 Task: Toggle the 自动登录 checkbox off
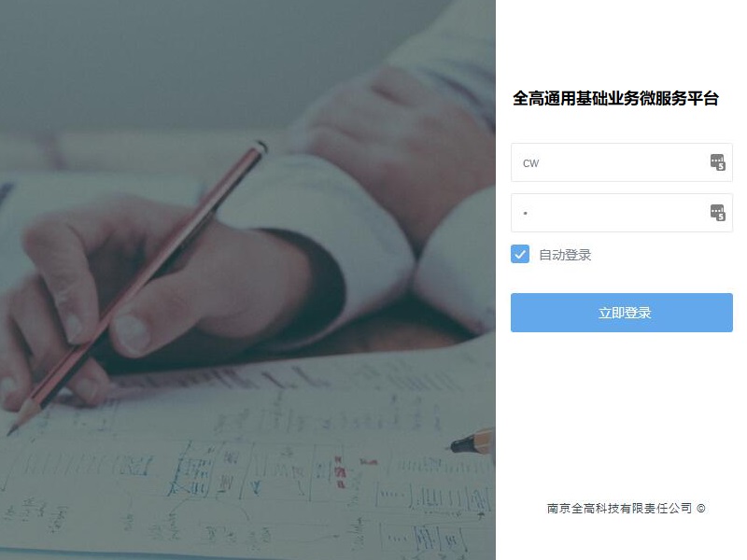(520, 254)
